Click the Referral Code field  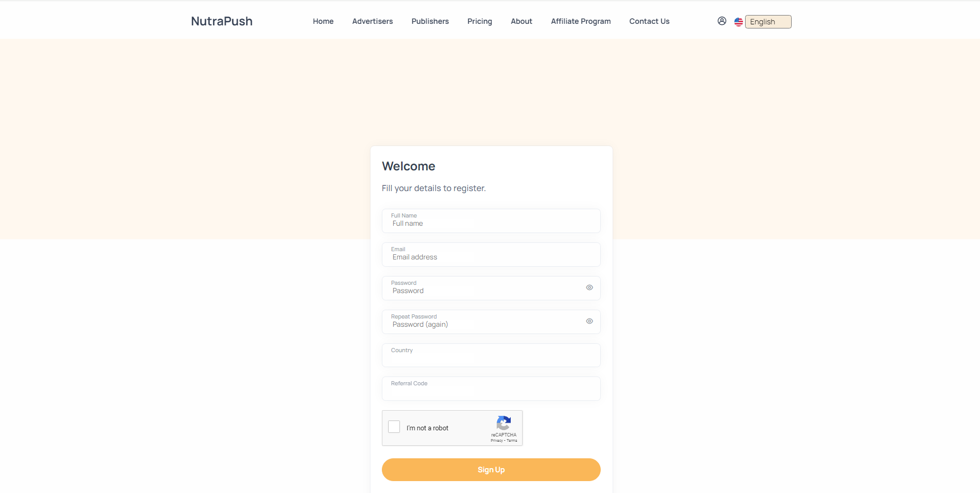tap(491, 388)
